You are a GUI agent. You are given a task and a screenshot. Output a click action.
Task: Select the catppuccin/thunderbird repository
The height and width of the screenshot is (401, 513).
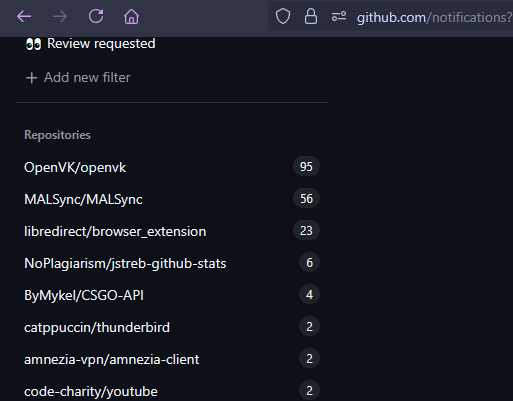(x=172, y=327)
